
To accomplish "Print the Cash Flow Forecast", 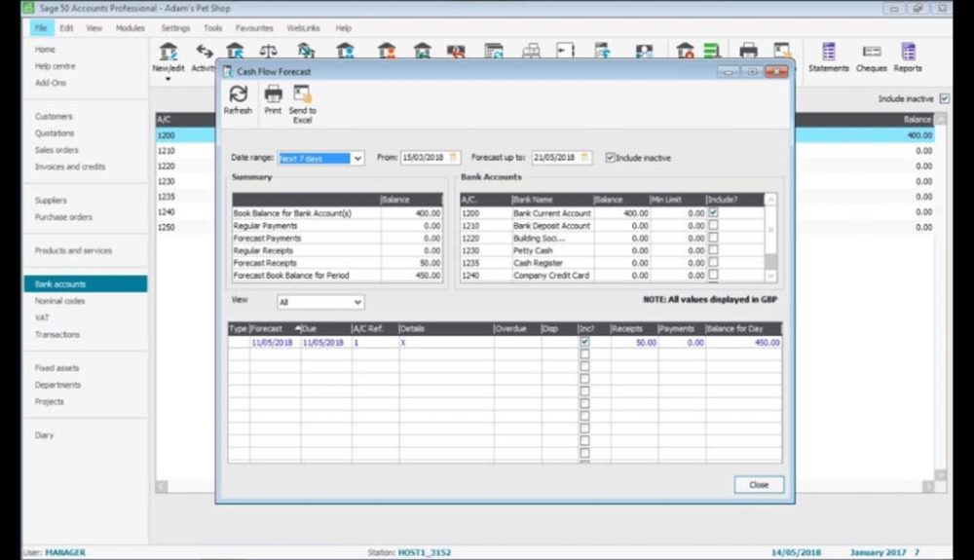I will (273, 100).
